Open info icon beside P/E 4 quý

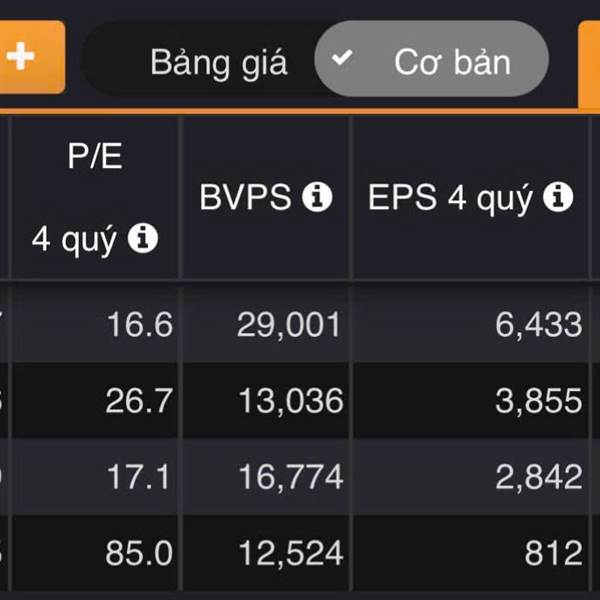coord(143,238)
